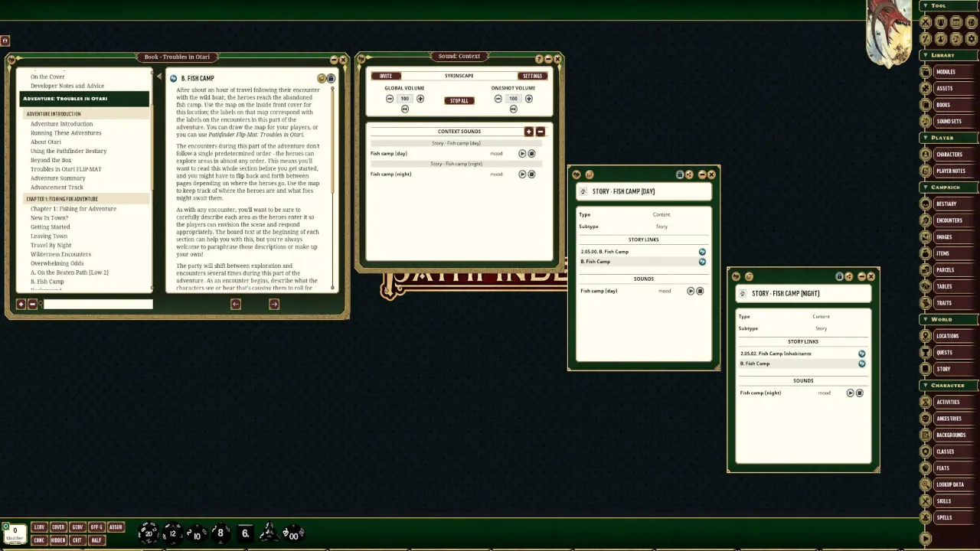Screen dimensions: 980x551
Task: Click the Books library icon
Action: [x=926, y=105]
